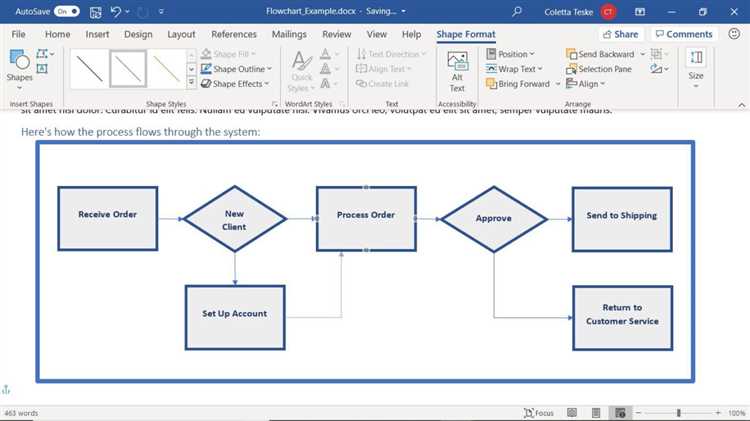750x421 pixels.
Task: Open Send Backward dropdown arrow
Action: point(642,54)
